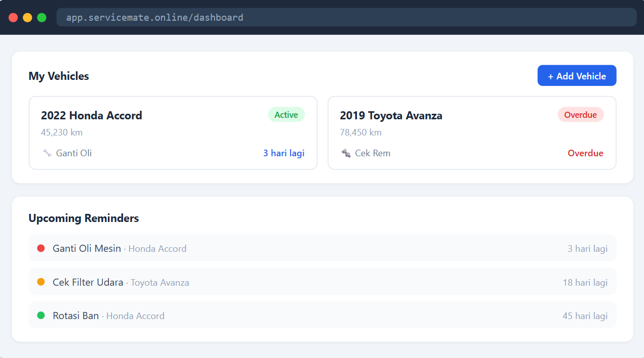Open the Cek Filter Udara reminder
644x358 pixels.
tap(323, 282)
